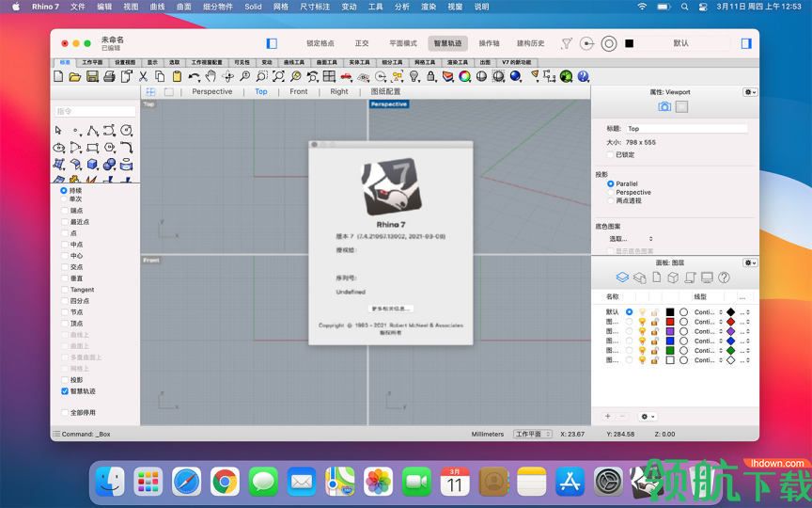Click the help icon in layers panel

tap(724, 278)
